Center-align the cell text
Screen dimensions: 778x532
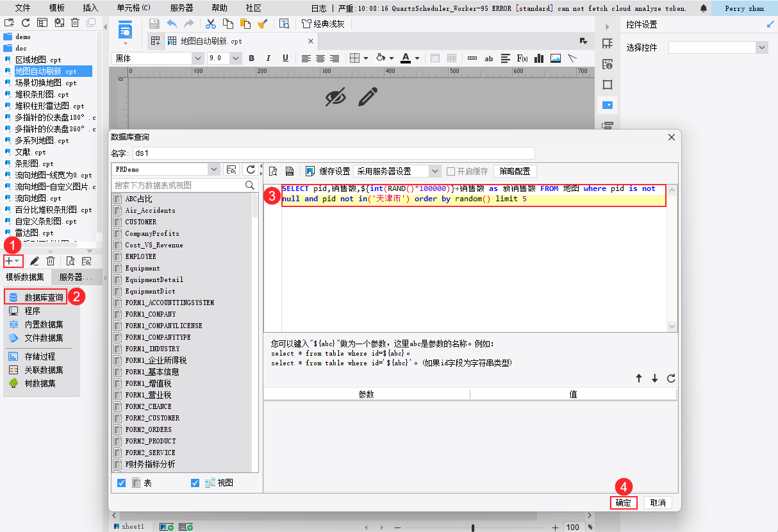pyautogui.click(x=320, y=58)
